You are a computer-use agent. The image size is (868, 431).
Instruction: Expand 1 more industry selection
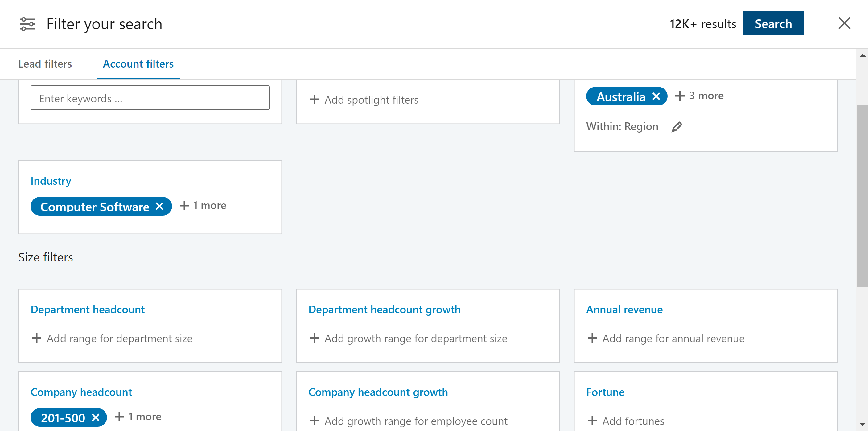[x=203, y=205]
